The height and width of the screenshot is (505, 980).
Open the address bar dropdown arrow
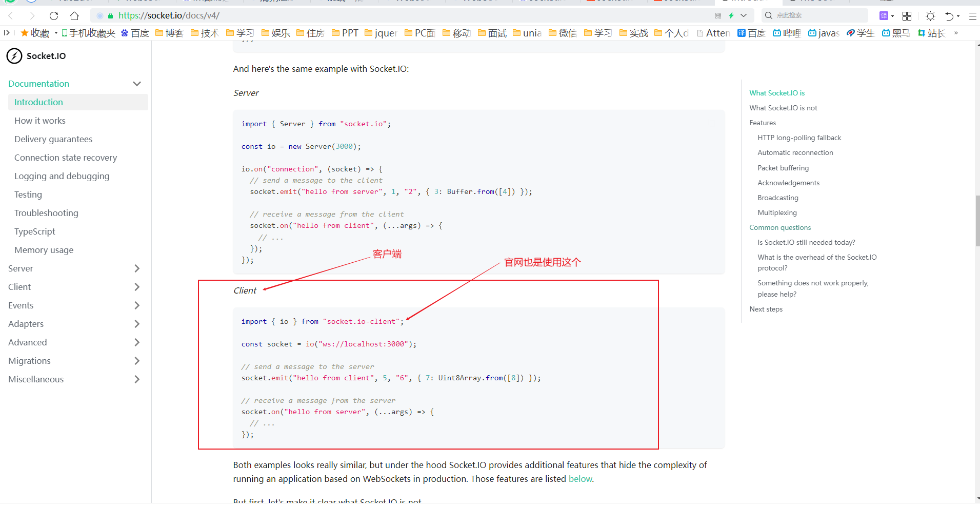coord(744,15)
